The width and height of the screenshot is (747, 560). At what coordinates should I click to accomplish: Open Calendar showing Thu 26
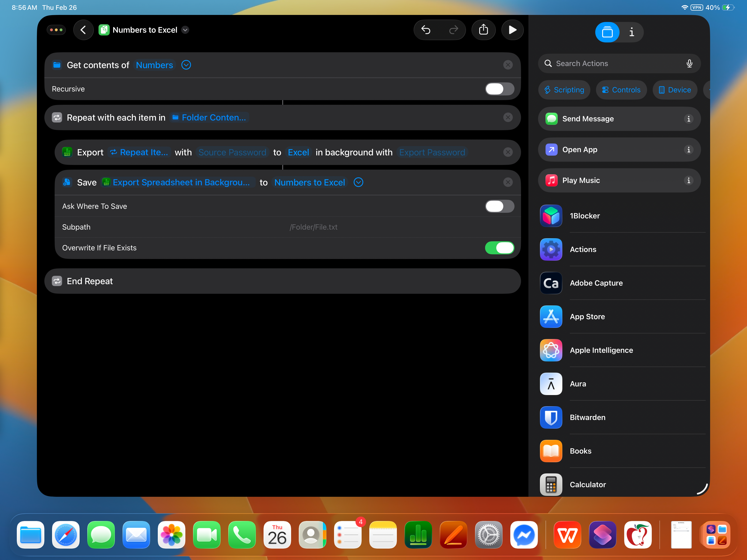(277, 535)
